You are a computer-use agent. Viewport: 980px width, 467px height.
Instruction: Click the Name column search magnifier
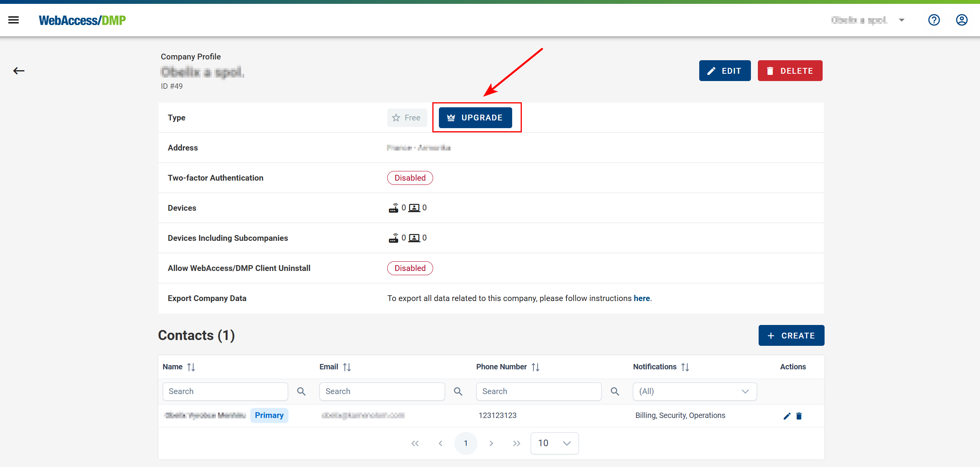tap(301, 391)
